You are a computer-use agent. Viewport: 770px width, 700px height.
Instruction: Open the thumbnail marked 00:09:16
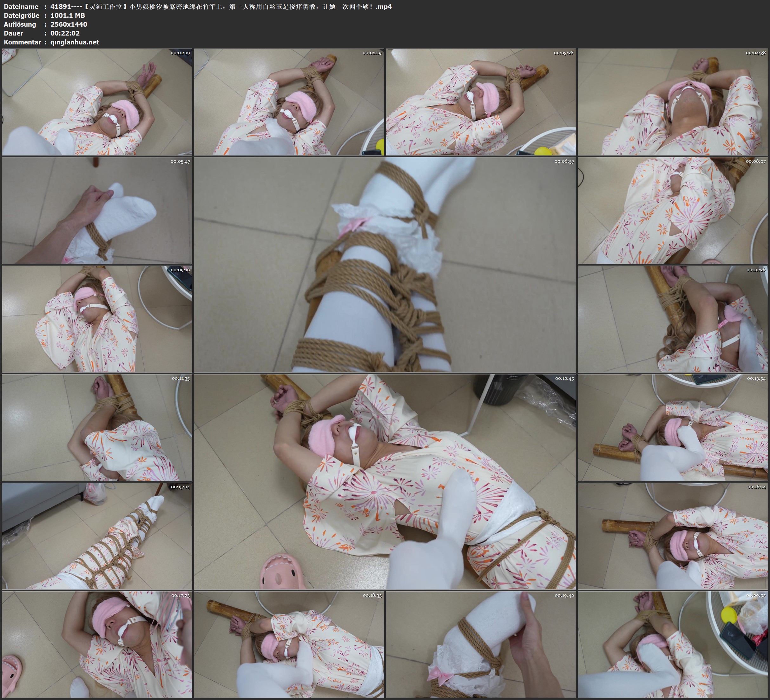click(97, 319)
